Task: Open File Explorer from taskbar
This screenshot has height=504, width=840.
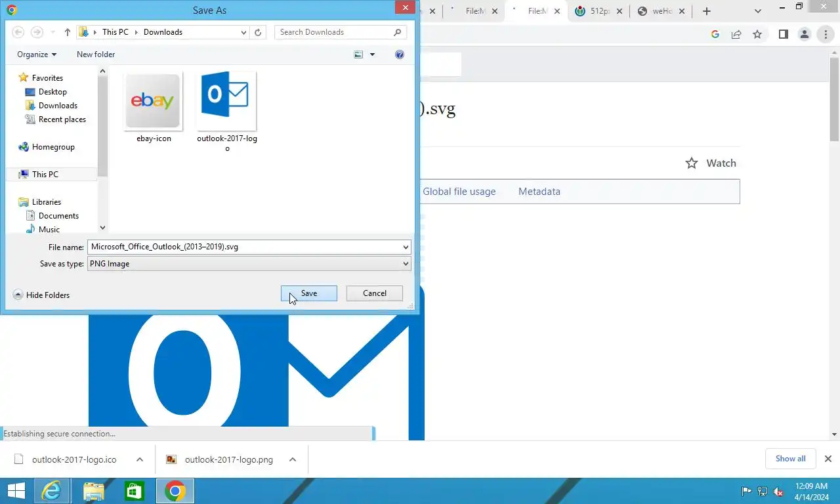Action: coord(94,491)
